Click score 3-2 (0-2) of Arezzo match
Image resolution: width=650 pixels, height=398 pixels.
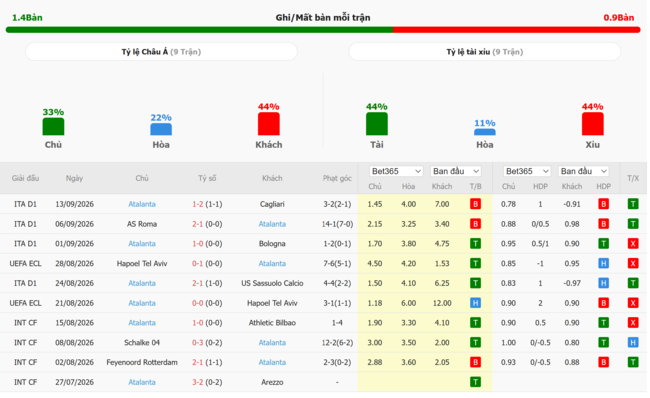point(207,382)
